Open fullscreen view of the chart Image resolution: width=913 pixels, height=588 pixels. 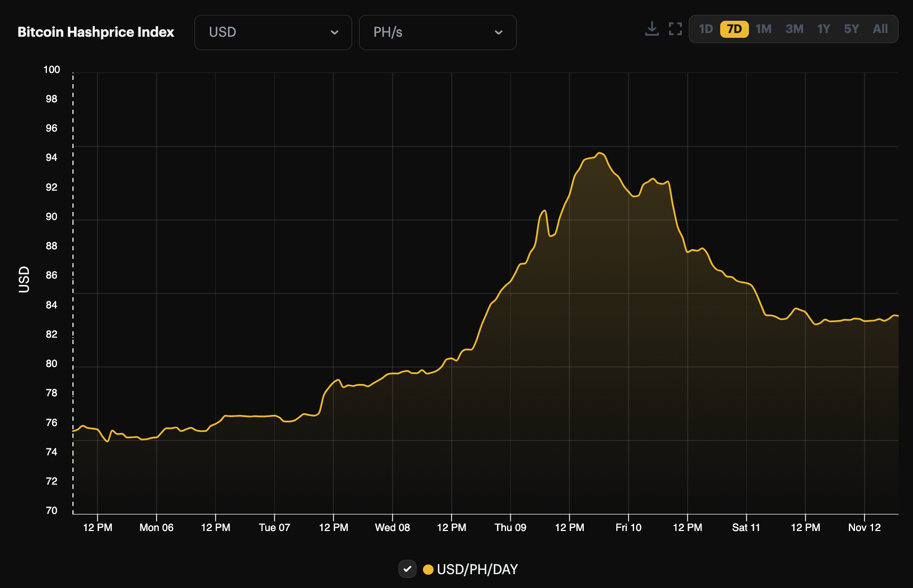pyautogui.click(x=675, y=29)
